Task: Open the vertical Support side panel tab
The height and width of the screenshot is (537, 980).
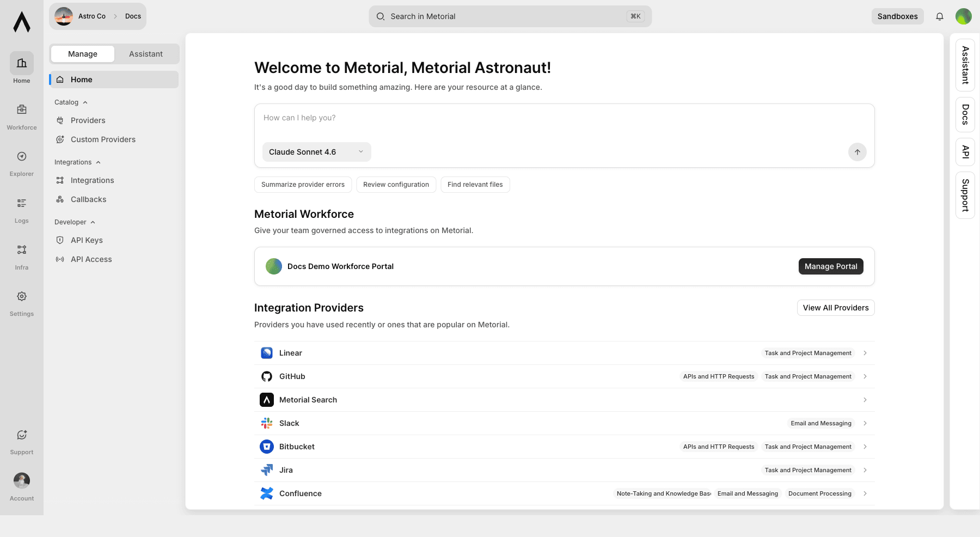Action: point(965,196)
